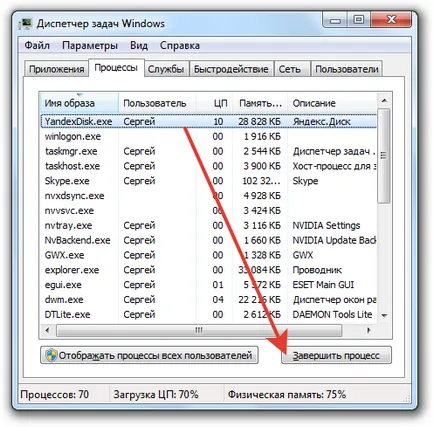Open the Быстродействие tab
The width and height of the screenshot is (434, 427).
[x=231, y=69]
